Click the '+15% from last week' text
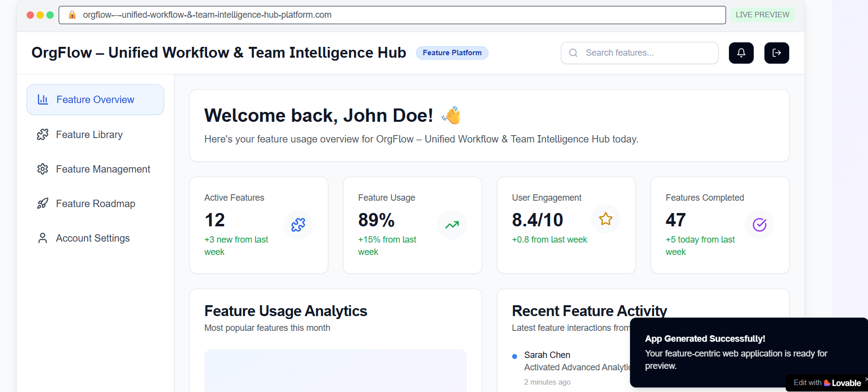The height and width of the screenshot is (392, 868). pyautogui.click(x=387, y=246)
